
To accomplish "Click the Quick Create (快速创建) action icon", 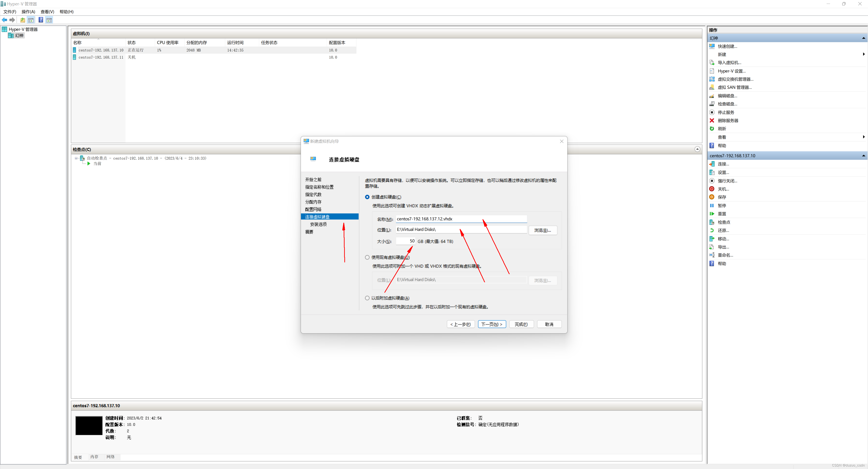I will coord(712,46).
